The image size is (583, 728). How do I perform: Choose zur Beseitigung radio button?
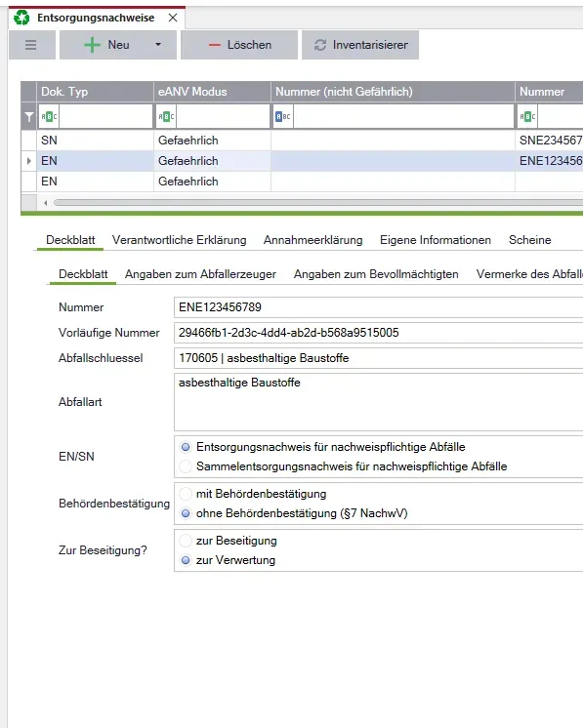tap(186, 541)
